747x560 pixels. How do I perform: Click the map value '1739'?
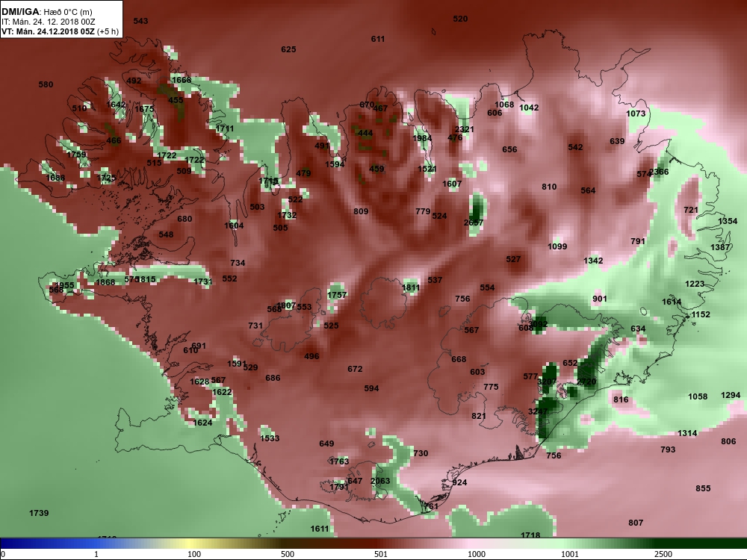(39, 514)
